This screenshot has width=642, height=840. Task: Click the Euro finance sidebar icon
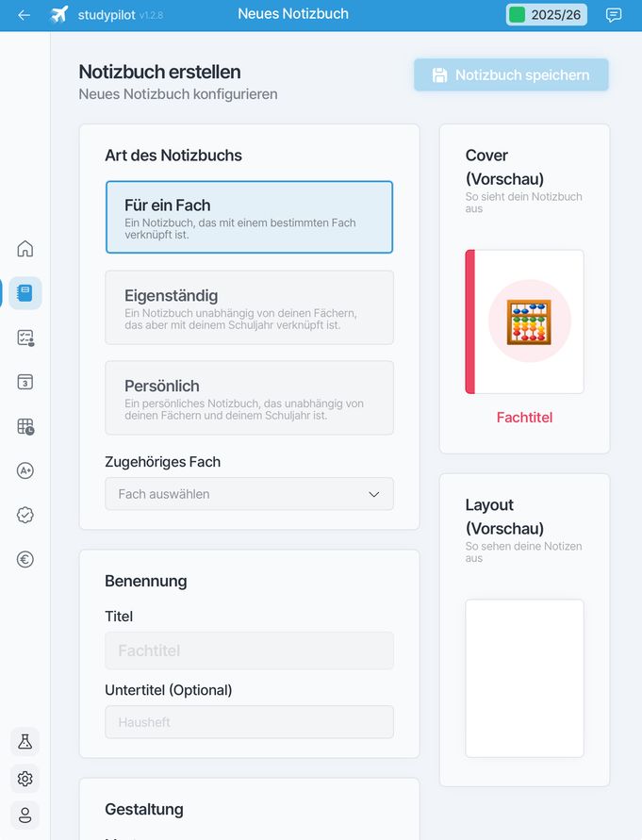(x=25, y=559)
